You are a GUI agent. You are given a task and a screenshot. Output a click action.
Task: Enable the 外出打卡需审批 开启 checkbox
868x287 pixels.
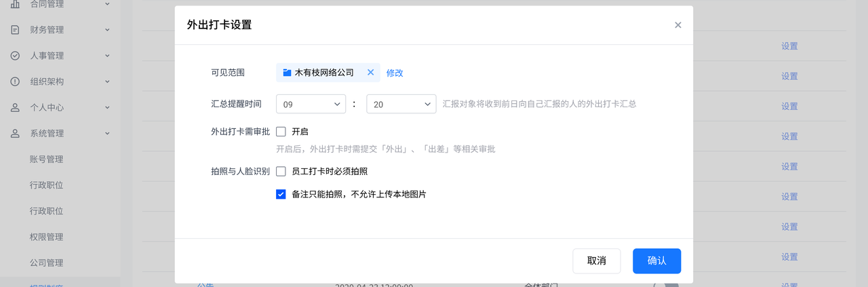click(281, 132)
